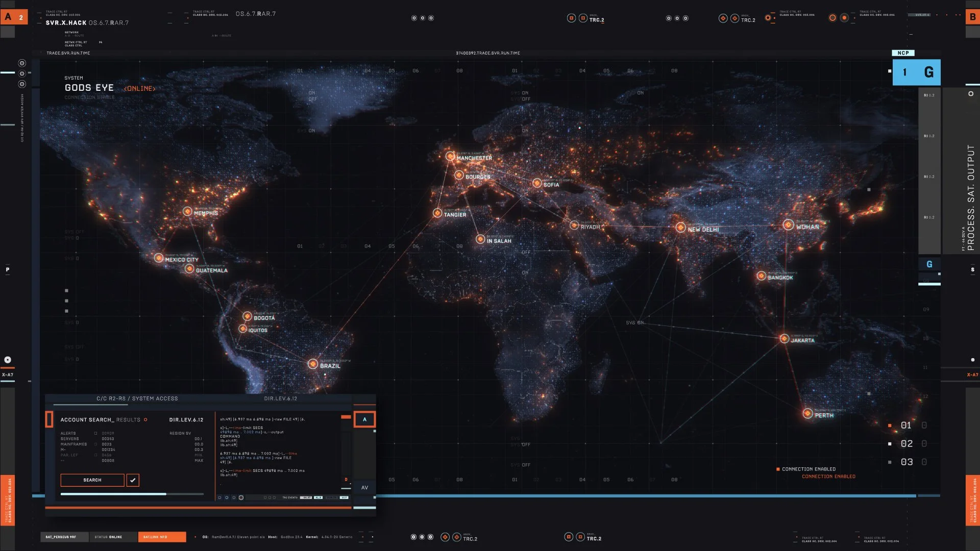Toggle the checkmark box beside Search
Viewport: 980px width, 551px height.
coord(133,480)
